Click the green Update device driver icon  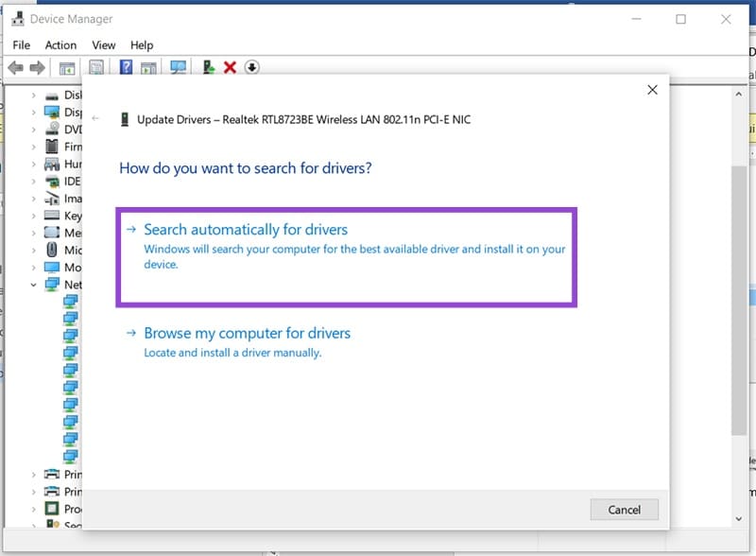pyautogui.click(x=209, y=68)
